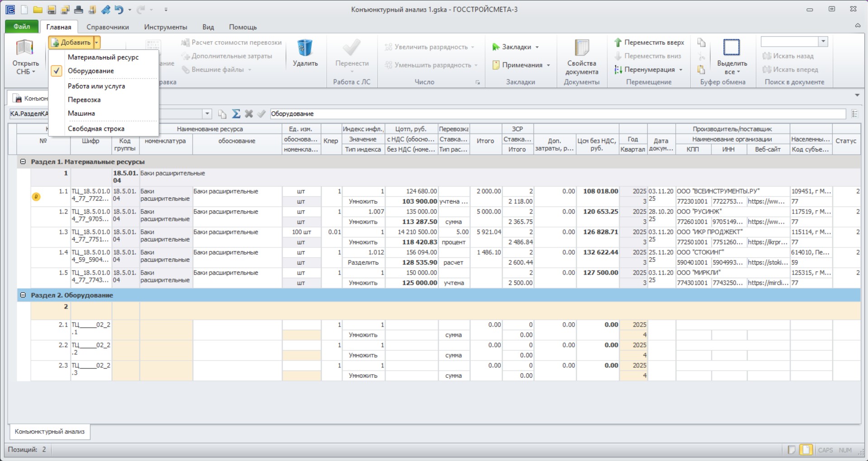Click the X cancel icon in formula bar

coord(248,114)
